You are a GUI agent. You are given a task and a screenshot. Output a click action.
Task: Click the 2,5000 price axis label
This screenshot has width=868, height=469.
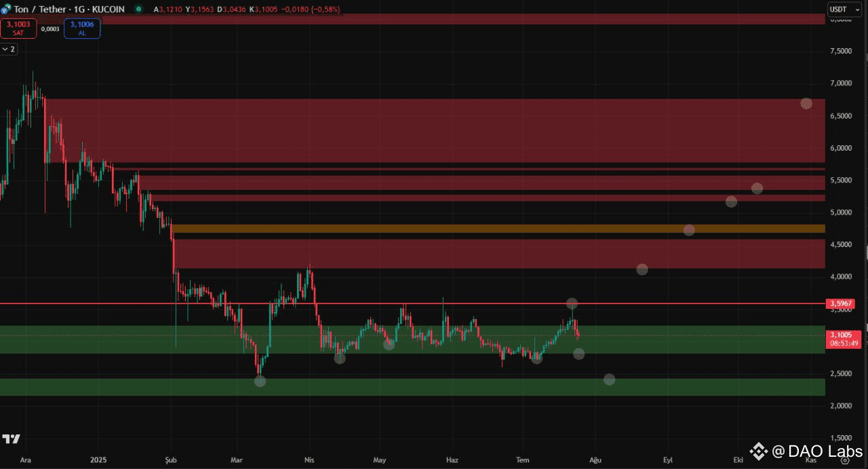coord(841,374)
